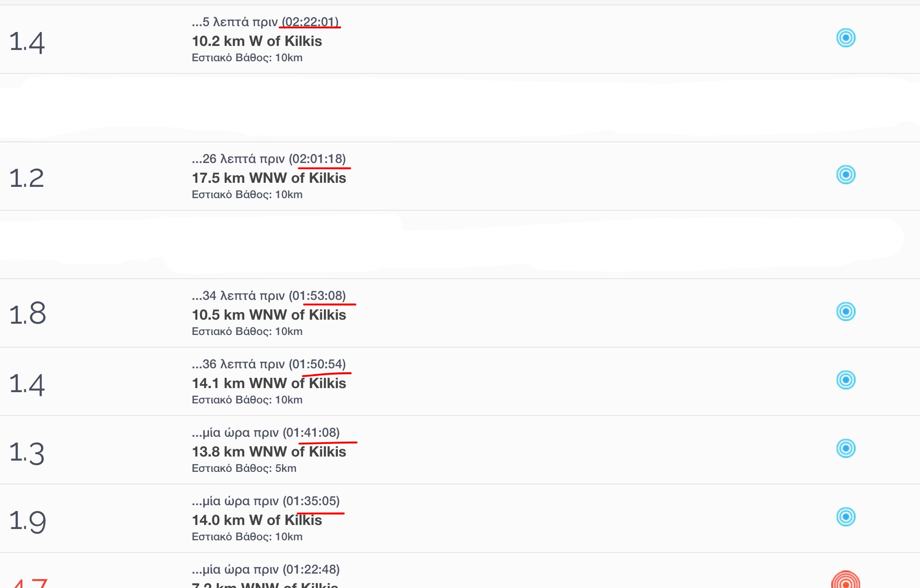920x588 pixels.
Task: Open '14.0 km W of Kilkis' entry
Action: 257,520
